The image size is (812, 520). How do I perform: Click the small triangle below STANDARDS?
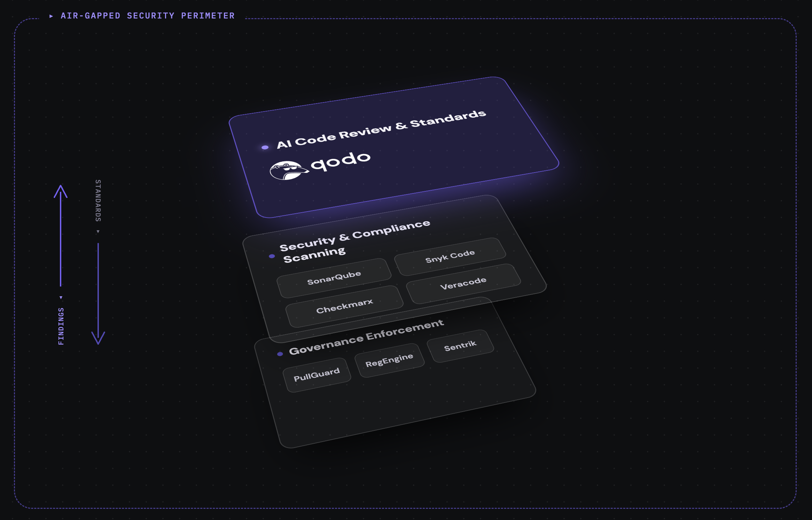pyautogui.click(x=98, y=231)
